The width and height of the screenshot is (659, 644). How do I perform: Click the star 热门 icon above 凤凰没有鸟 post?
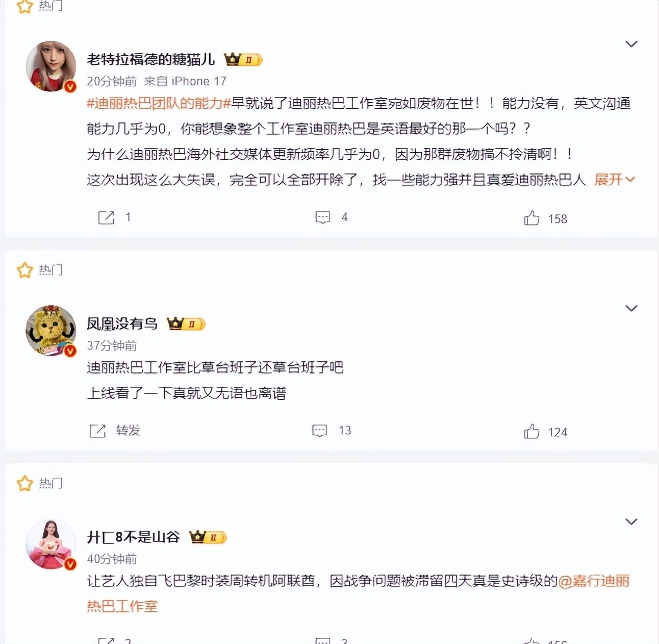[24, 270]
